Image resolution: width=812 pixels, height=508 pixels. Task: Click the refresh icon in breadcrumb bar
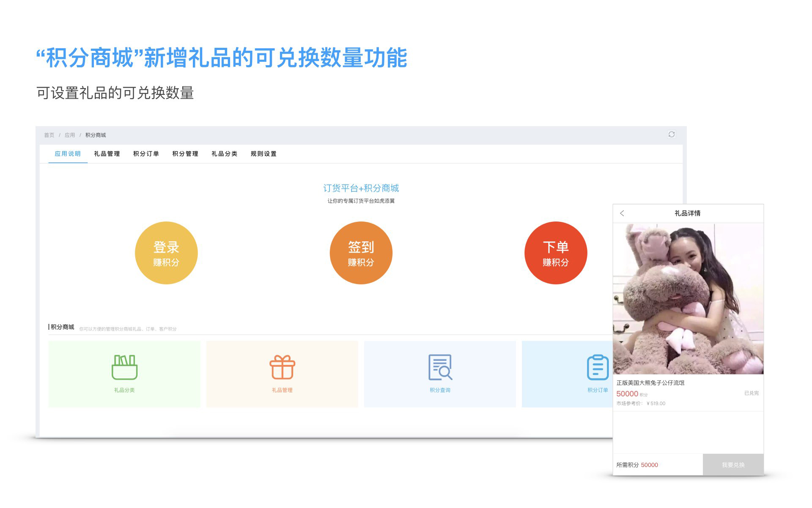tap(671, 134)
